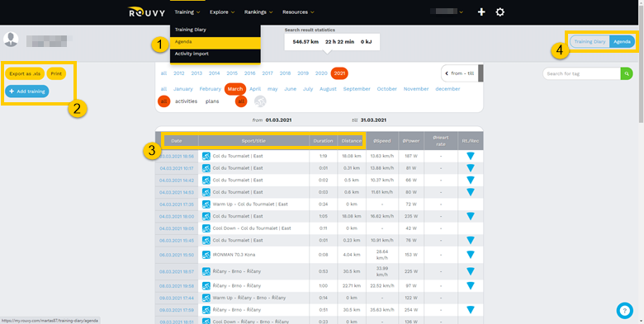
Task: Open the Rankings dropdown menu
Action: click(258, 12)
